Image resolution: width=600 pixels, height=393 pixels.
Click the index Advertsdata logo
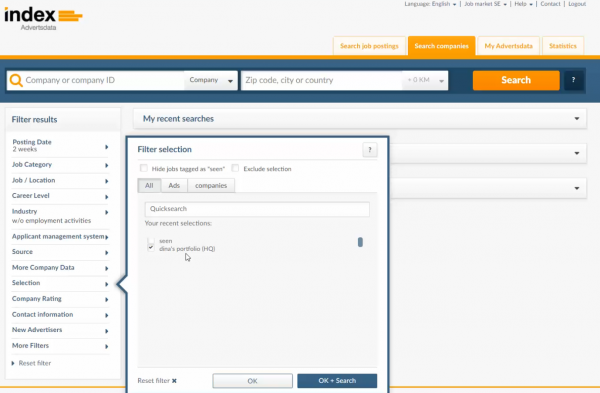(x=43, y=19)
